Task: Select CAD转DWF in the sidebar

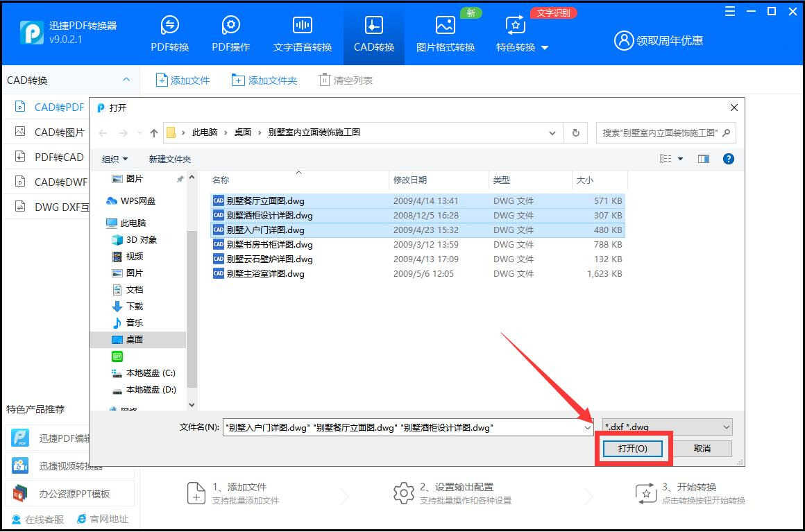Action: [x=49, y=182]
